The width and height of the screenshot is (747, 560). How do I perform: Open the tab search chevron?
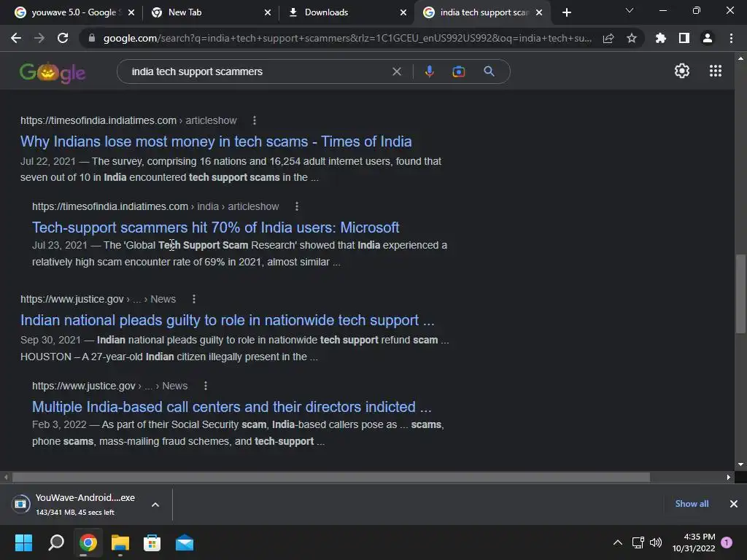(630, 10)
